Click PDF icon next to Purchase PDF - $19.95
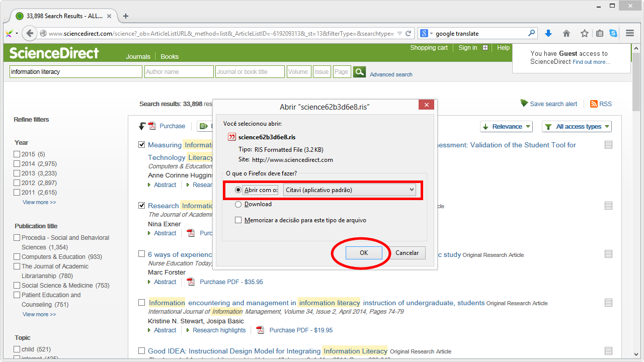 coord(260,330)
